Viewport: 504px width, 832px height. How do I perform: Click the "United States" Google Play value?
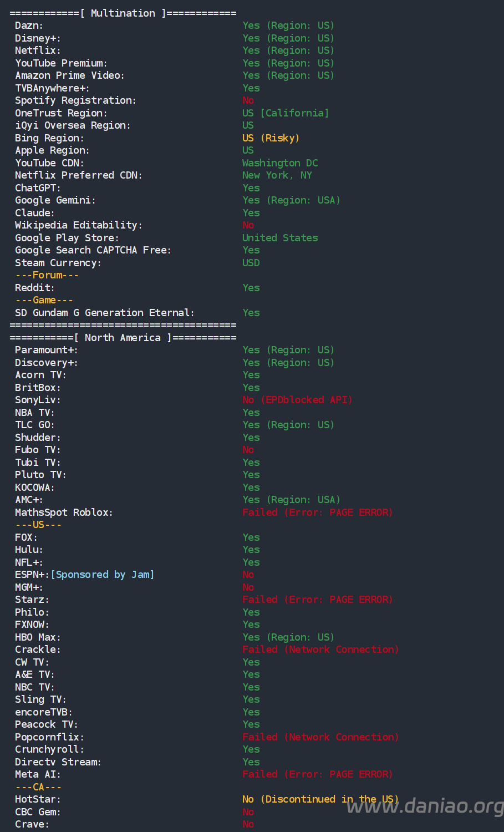(280, 238)
